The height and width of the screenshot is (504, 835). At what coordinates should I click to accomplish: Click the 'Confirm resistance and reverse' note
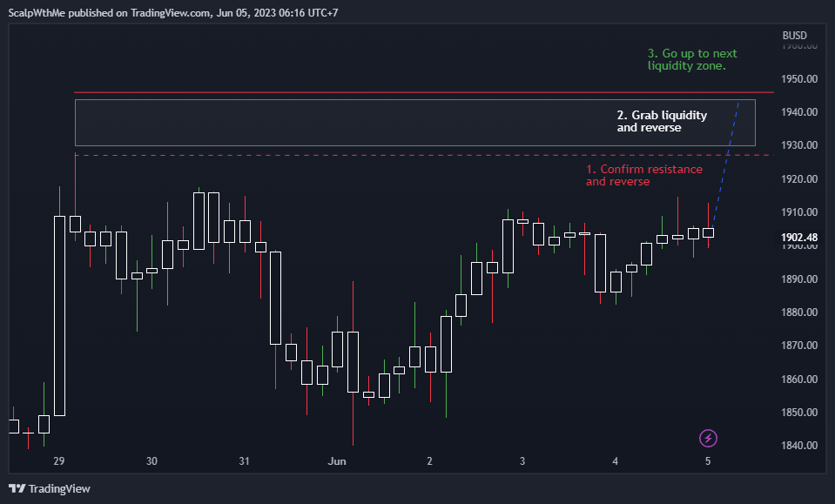point(644,175)
